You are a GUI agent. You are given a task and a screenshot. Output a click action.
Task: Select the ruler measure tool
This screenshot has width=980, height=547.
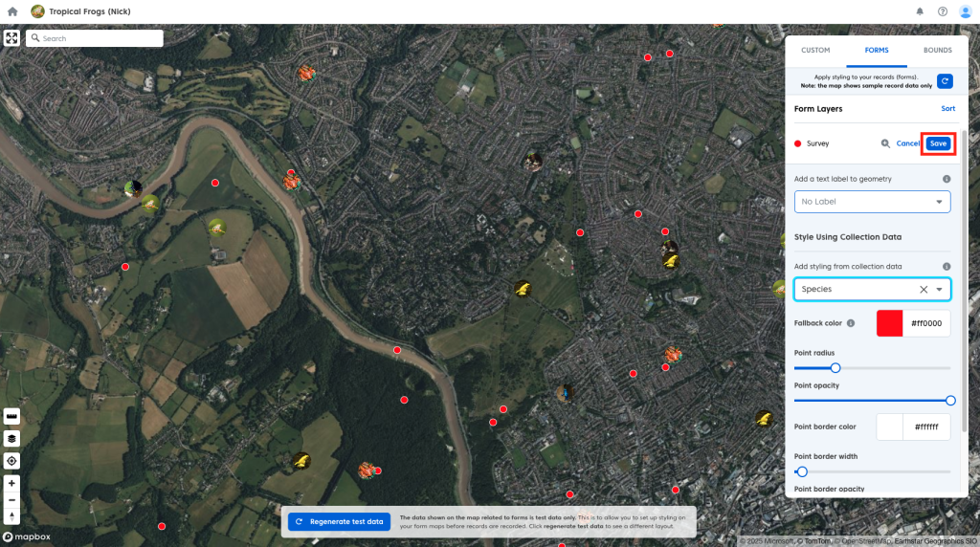point(11,417)
